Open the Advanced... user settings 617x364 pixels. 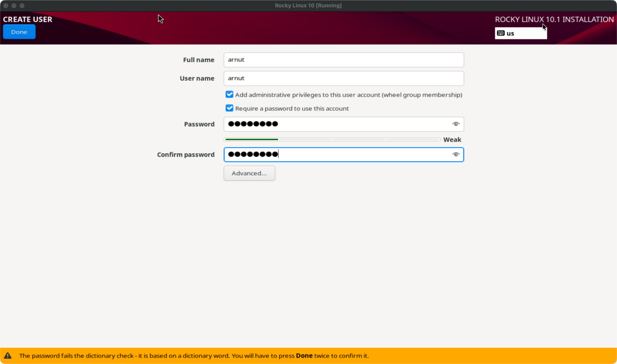(249, 173)
